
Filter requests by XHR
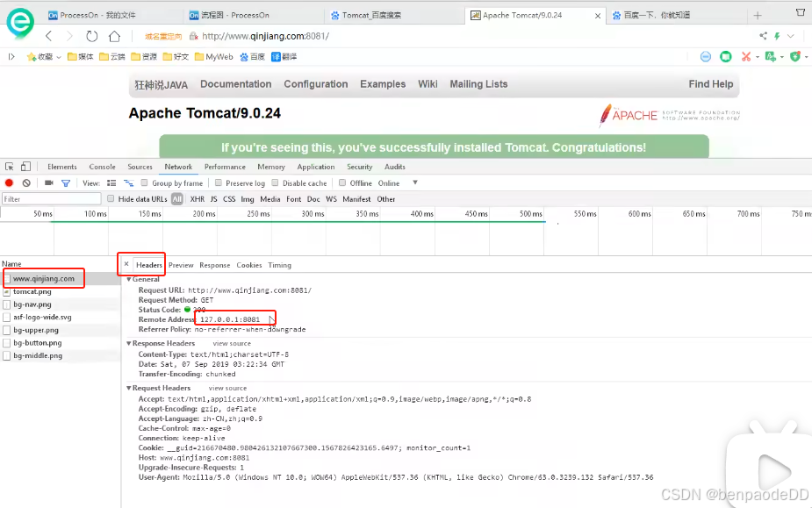point(198,199)
